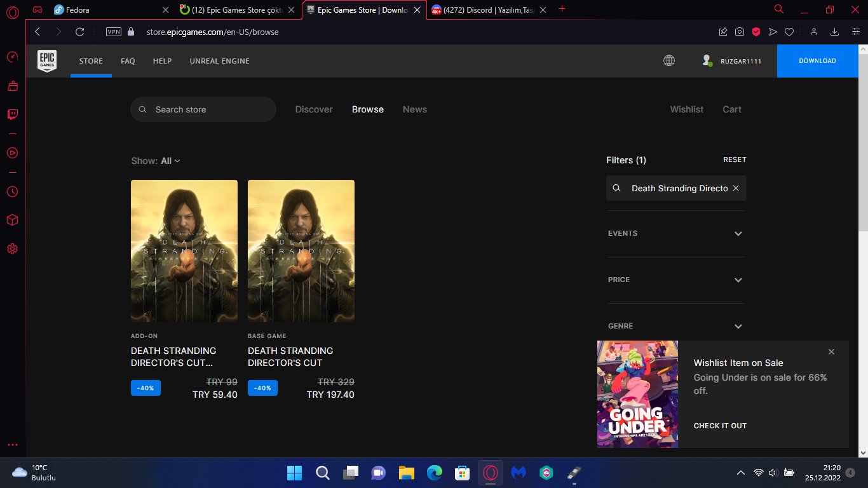Click RESET to clear filters
Image resolution: width=868 pixels, height=488 pixels.
(735, 159)
